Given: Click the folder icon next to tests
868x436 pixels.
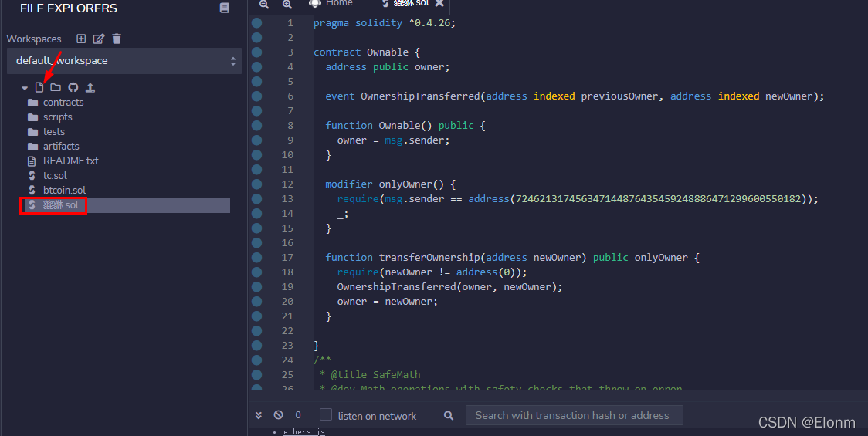Looking at the screenshot, I should (32, 132).
